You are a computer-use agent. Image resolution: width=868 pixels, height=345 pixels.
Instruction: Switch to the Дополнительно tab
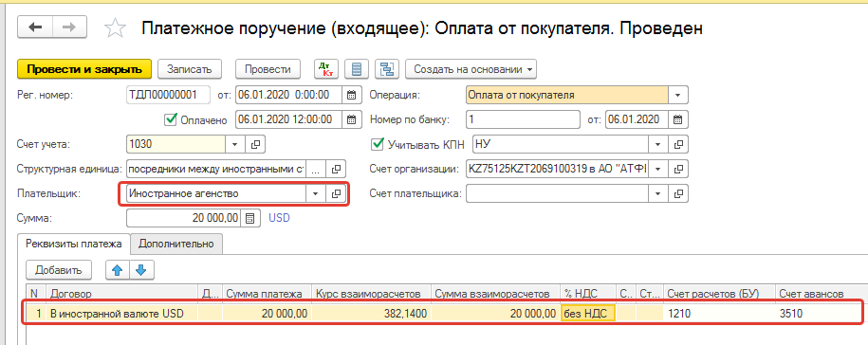pyautogui.click(x=176, y=244)
